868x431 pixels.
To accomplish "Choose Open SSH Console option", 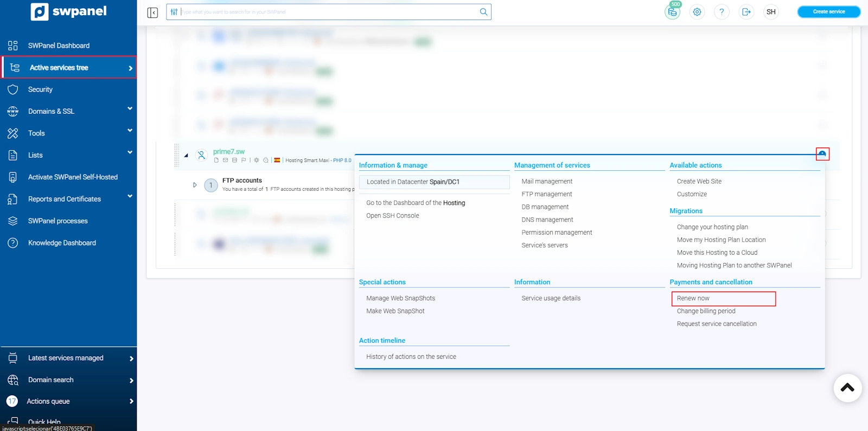I will [392, 216].
